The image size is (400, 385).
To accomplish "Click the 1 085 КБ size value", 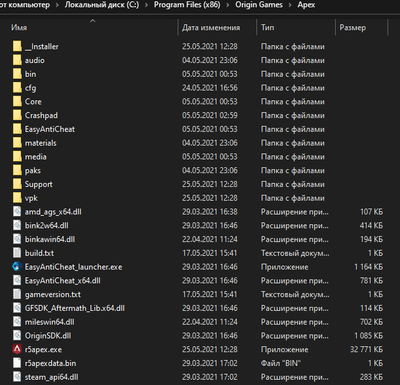I will pos(369,336).
